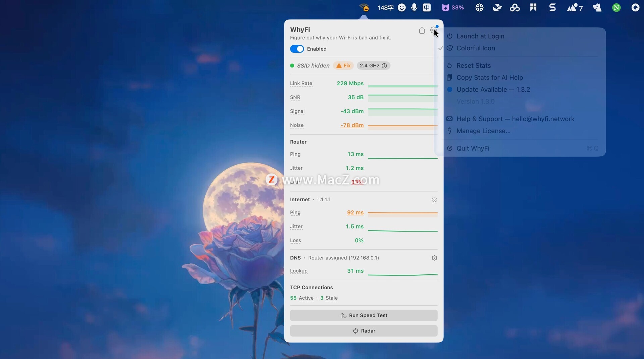Open Internet section gear settings
The image size is (644, 359).
point(434,200)
